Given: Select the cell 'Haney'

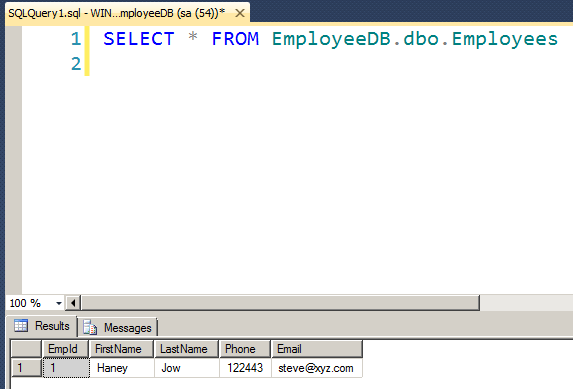Looking at the screenshot, I should [x=122, y=368].
